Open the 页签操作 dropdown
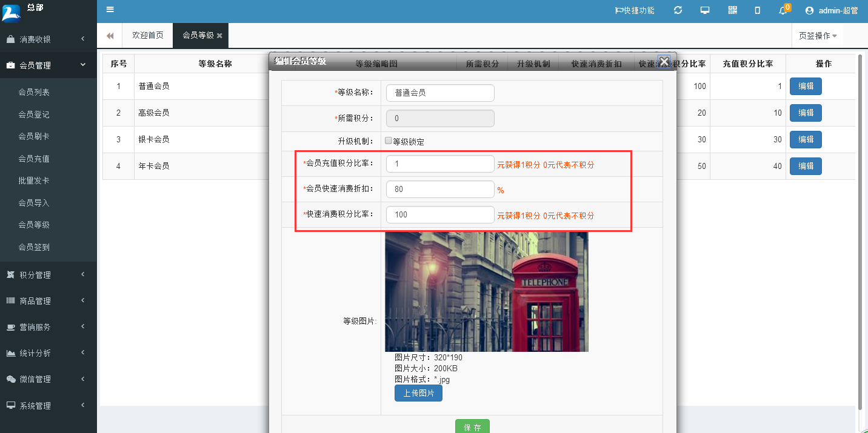Image resolution: width=868 pixels, height=433 pixels. pos(816,35)
